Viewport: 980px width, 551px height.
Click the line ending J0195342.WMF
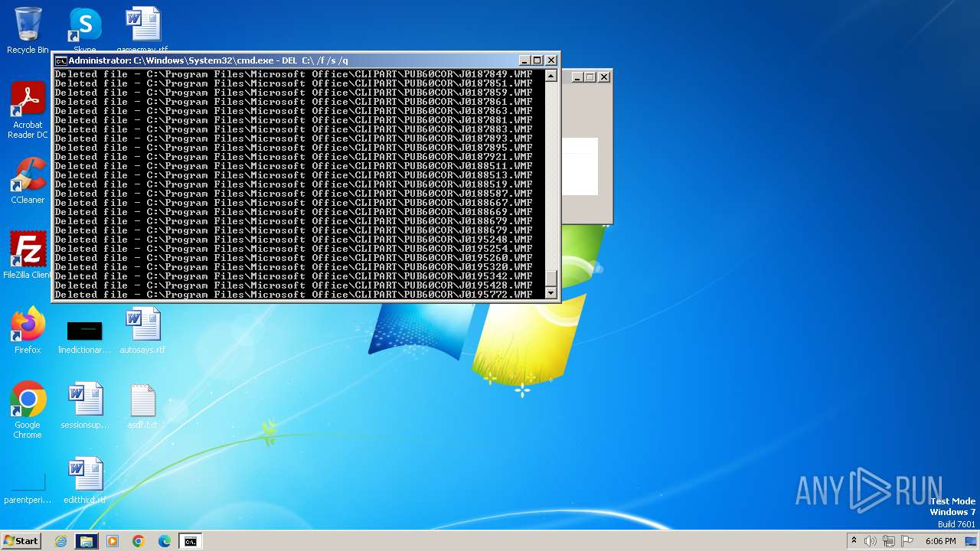(294, 276)
